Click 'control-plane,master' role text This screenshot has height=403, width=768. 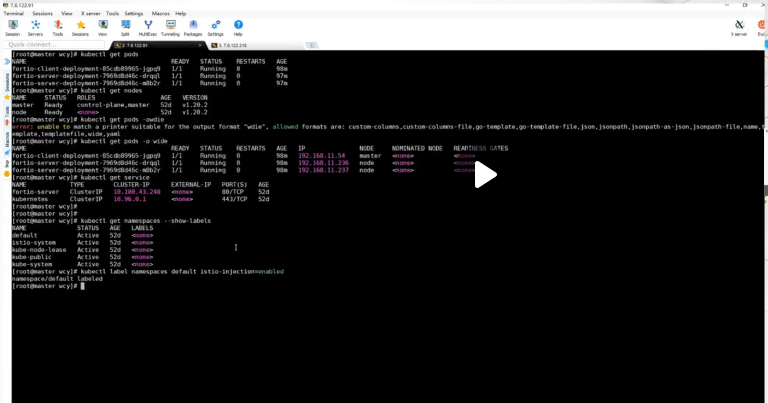pos(113,105)
